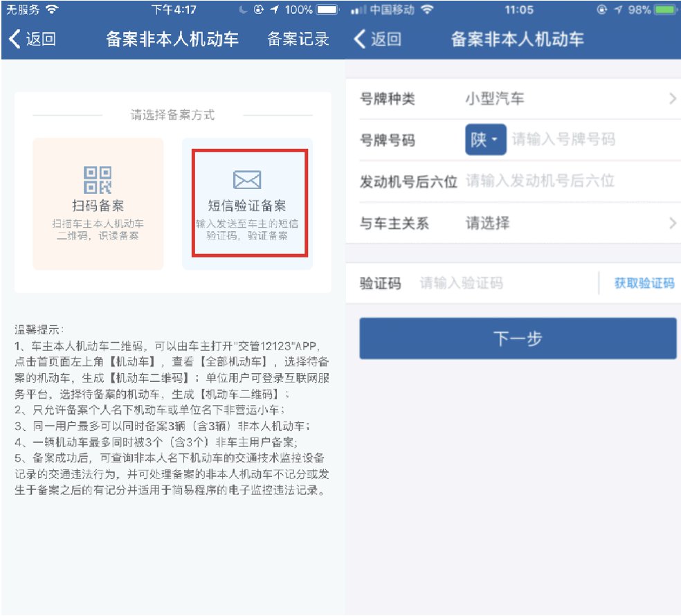Viewport: 681px width, 616px height.
Task: Choose the 短信验证备案 option title
Action: (247, 206)
